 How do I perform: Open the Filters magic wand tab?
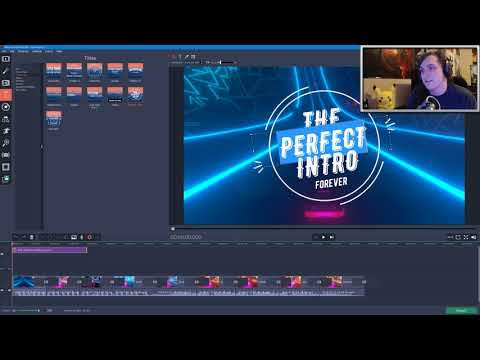pyautogui.click(x=6, y=71)
